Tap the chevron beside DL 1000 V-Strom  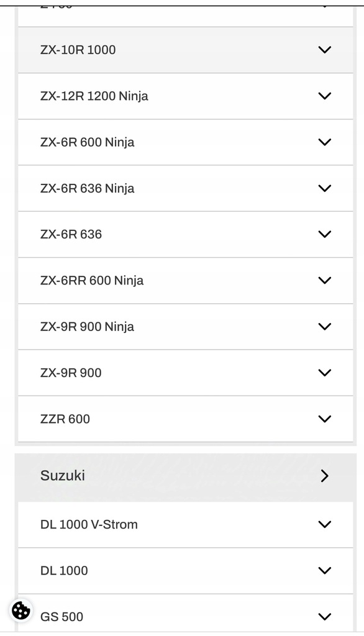click(325, 524)
